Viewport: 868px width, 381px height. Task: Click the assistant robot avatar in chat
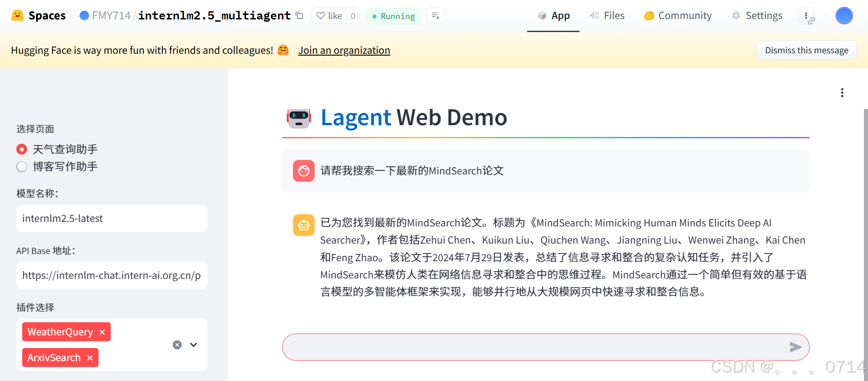[304, 225]
